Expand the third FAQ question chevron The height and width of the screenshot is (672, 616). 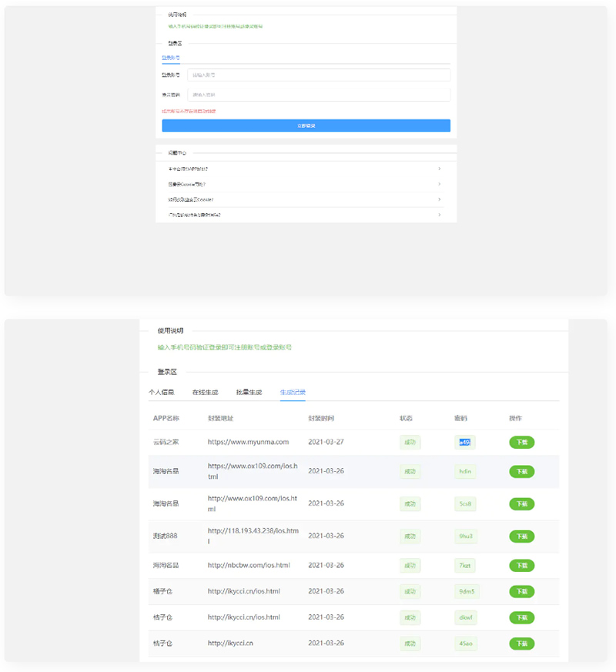(439, 199)
